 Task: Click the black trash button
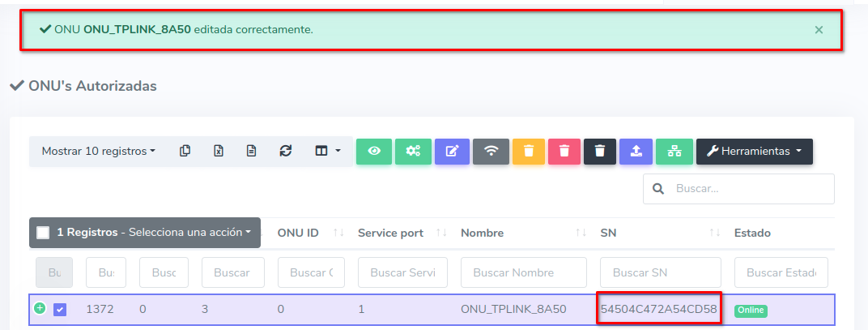pyautogui.click(x=600, y=151)
